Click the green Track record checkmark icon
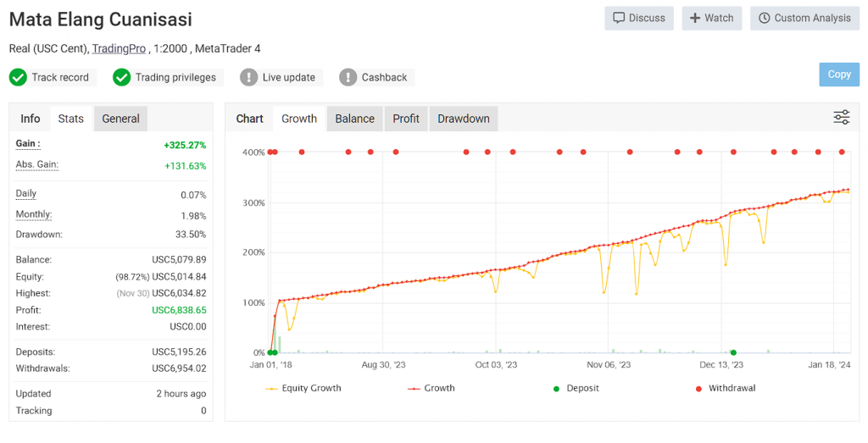 point(18,77)
